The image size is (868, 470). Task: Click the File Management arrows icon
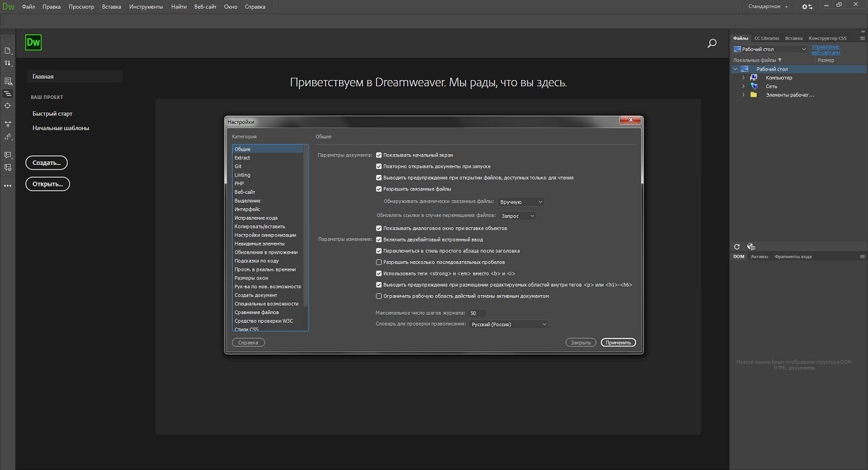pos(8,63)
